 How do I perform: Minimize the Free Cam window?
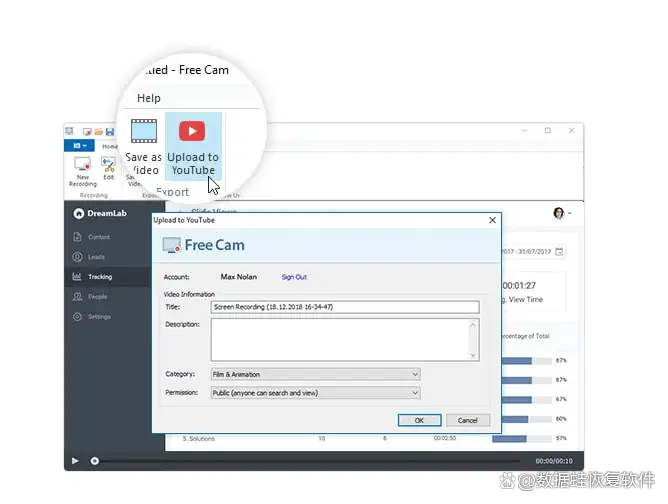point(524,130)
